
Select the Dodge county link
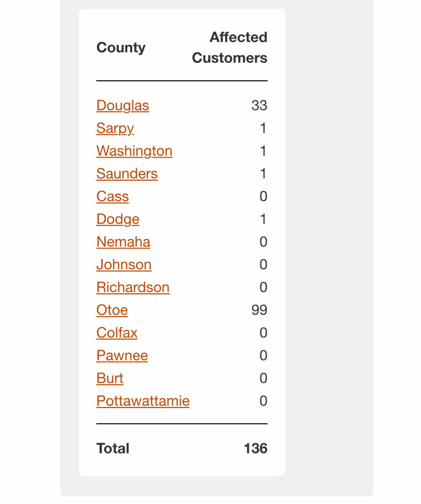[118, 219]
